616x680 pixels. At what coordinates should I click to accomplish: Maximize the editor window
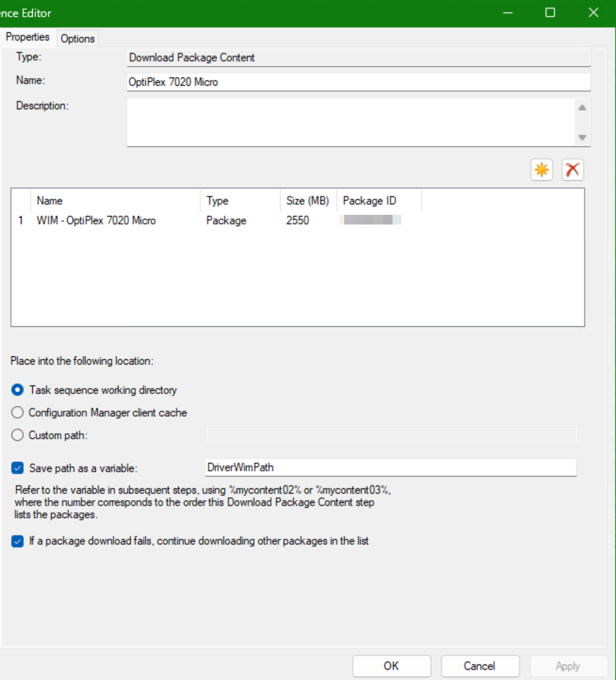click(550, 13)
